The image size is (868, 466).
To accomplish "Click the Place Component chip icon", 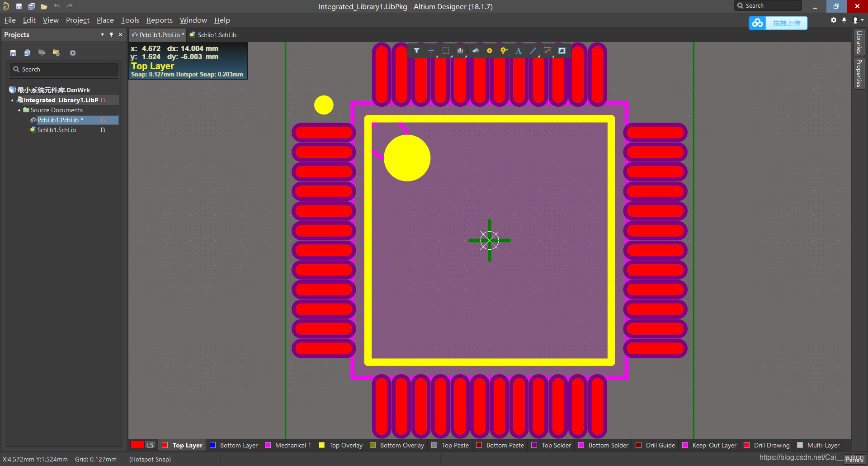I will 475,51.
